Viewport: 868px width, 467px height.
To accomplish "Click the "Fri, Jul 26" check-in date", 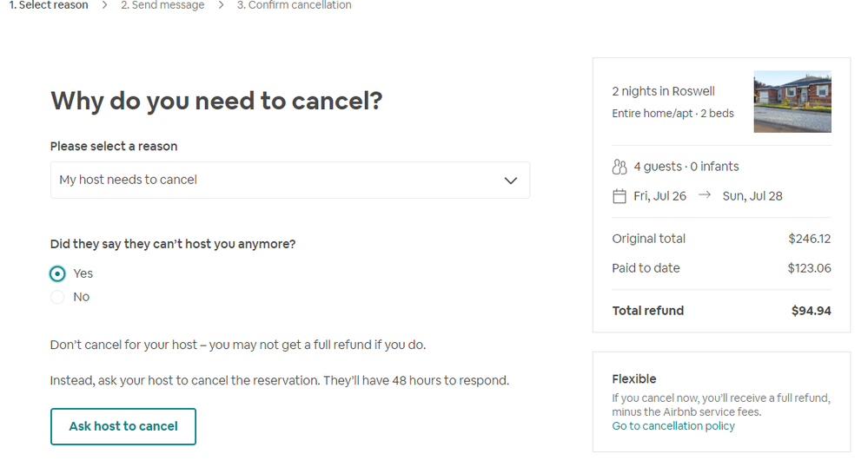I will [x=659, y=196].
